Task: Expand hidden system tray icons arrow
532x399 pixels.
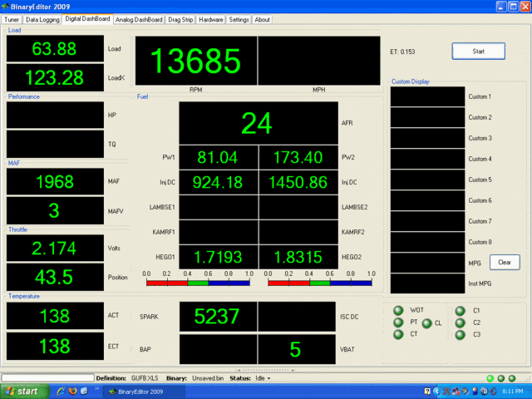Action: [x=437, y=392]
